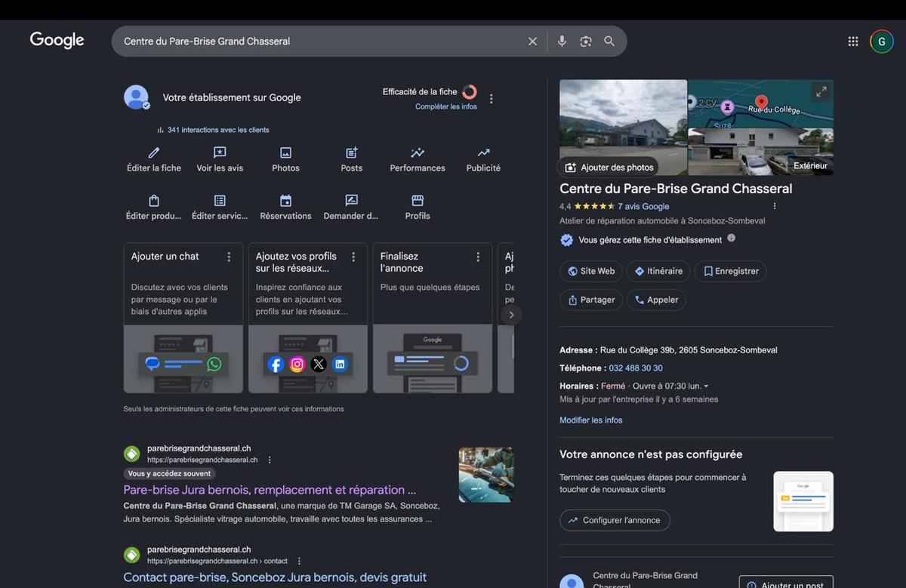Clear the search box text
The width and height of the screenshot is (906, 588).
532,42
